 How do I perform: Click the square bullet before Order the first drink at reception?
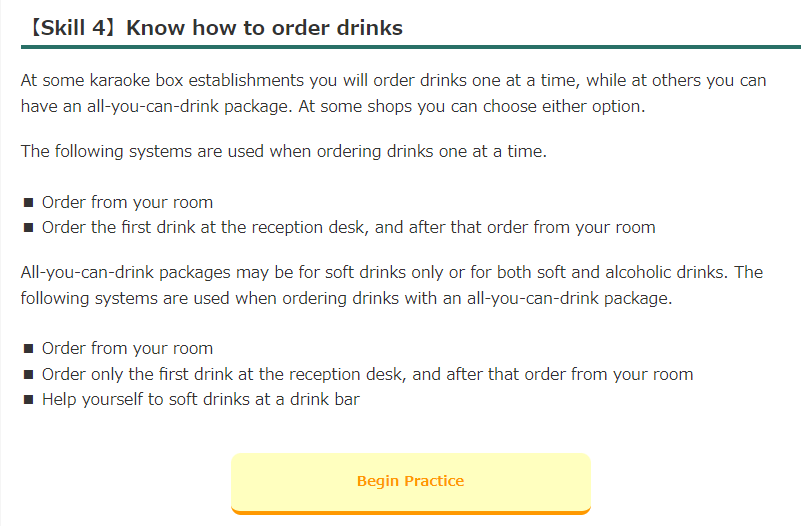pos(28,228)
